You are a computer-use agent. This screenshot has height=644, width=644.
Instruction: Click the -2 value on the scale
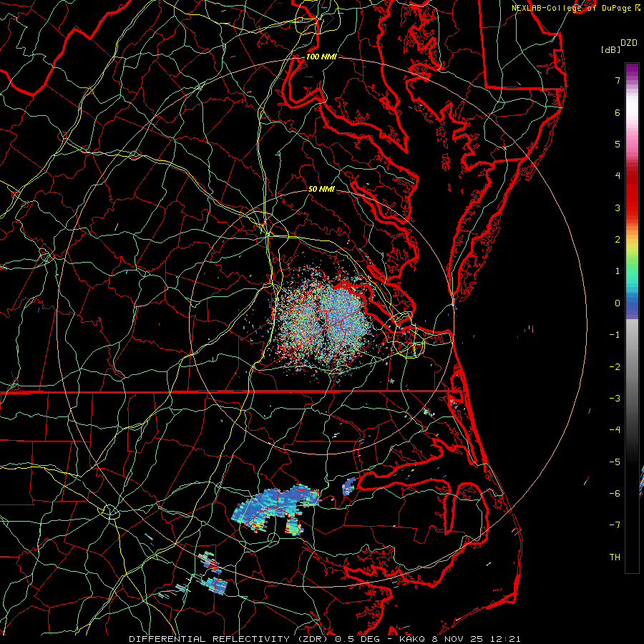(x=615, y=367)
